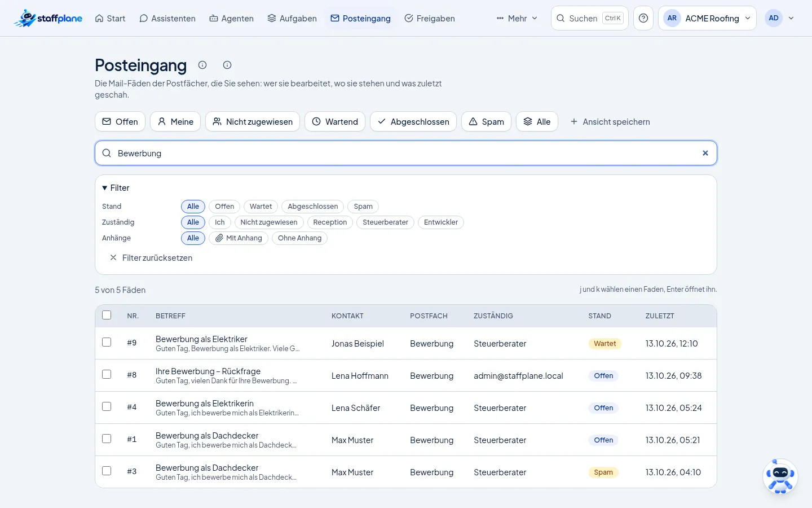
Task: Filter by Ohne Anhang
Action: pos(299,238)
